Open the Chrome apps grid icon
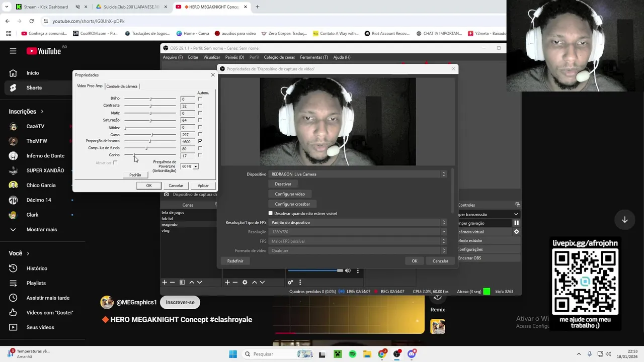644x362 pixels. coord(9,34)
